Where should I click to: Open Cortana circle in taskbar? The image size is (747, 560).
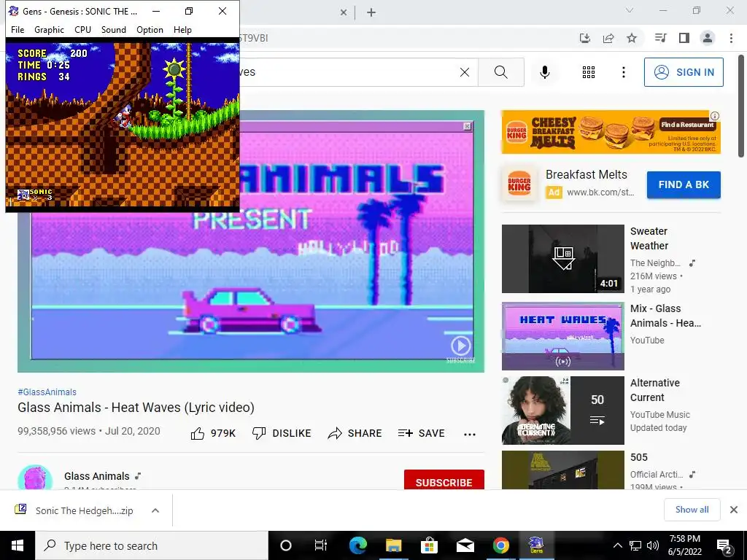(x=286, y=545)
